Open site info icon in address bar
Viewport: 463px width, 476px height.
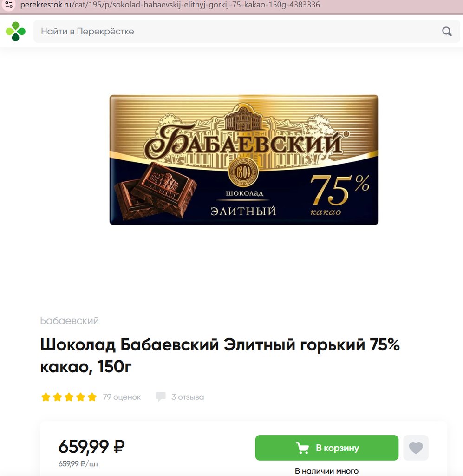pyautogui.click(x=9, y=5)
